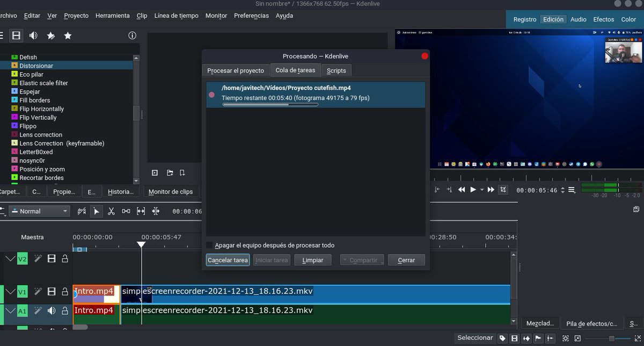Open Compartir dropdown in render dialog
644x346 pixels.
coord(362,260)
